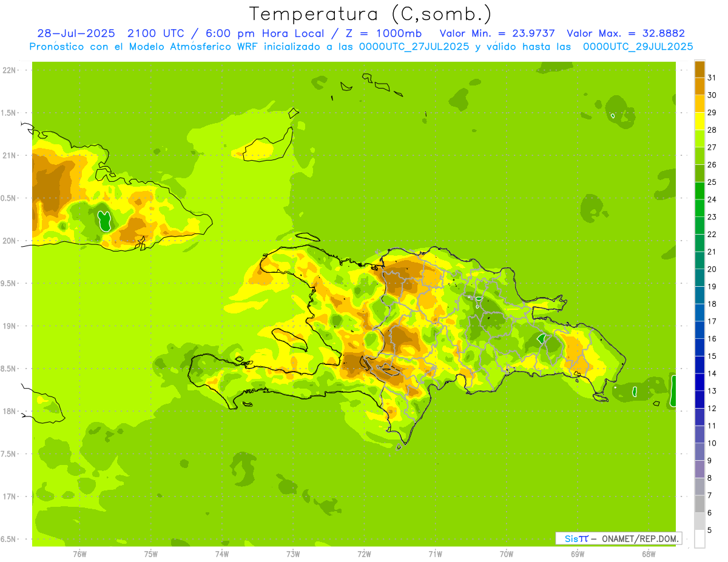Select the 'Z = 1000mb' level text
Screen dimensions: 728x562
(x=383, y=33)
